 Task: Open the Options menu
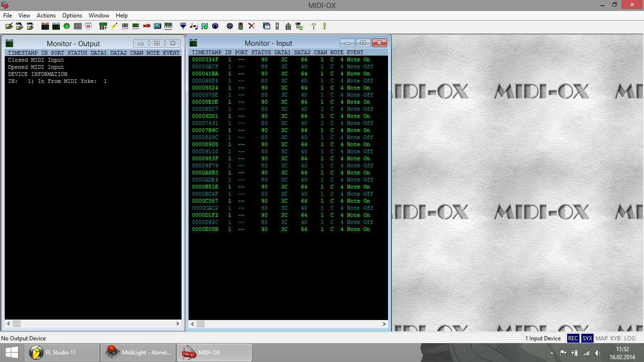(x=72, y=16)
